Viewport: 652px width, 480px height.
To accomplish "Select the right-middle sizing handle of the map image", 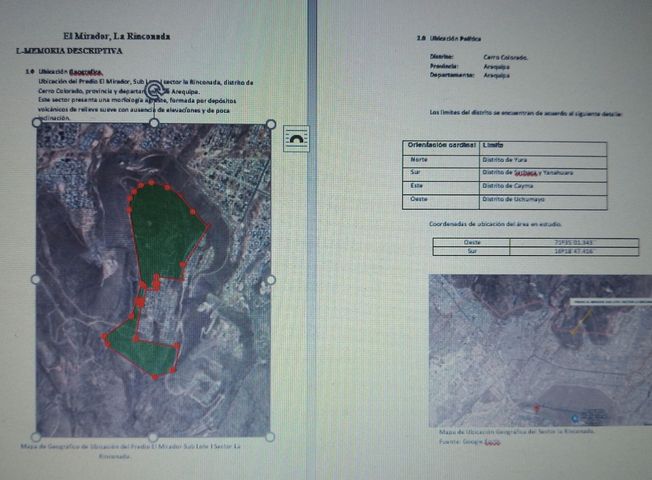I will pos(271,280).
